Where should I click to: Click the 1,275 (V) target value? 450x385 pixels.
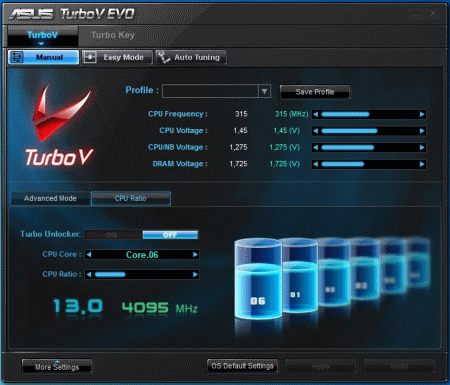pos(284,147)
